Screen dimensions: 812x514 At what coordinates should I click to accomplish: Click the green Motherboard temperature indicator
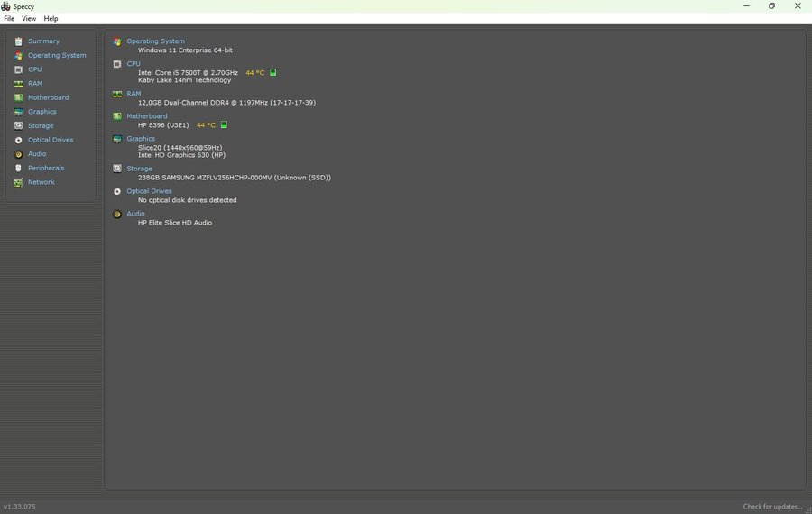tap(224, 124)
